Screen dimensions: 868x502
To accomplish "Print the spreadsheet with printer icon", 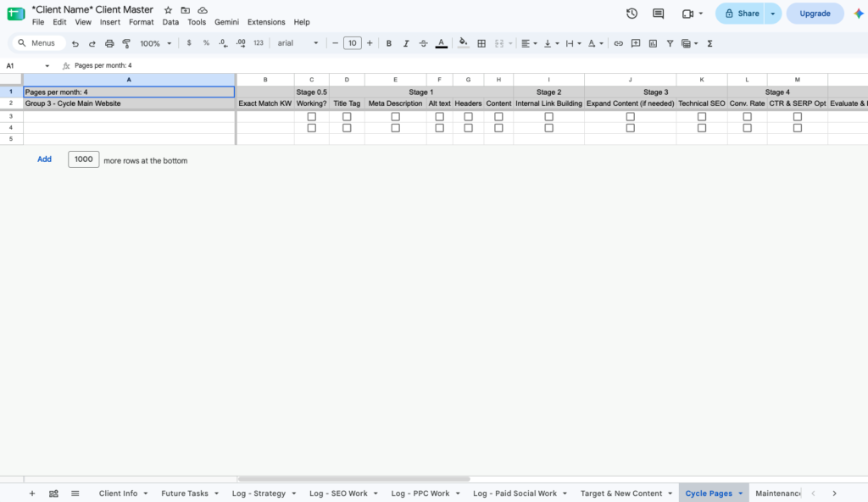I will (x=109, y=43).
